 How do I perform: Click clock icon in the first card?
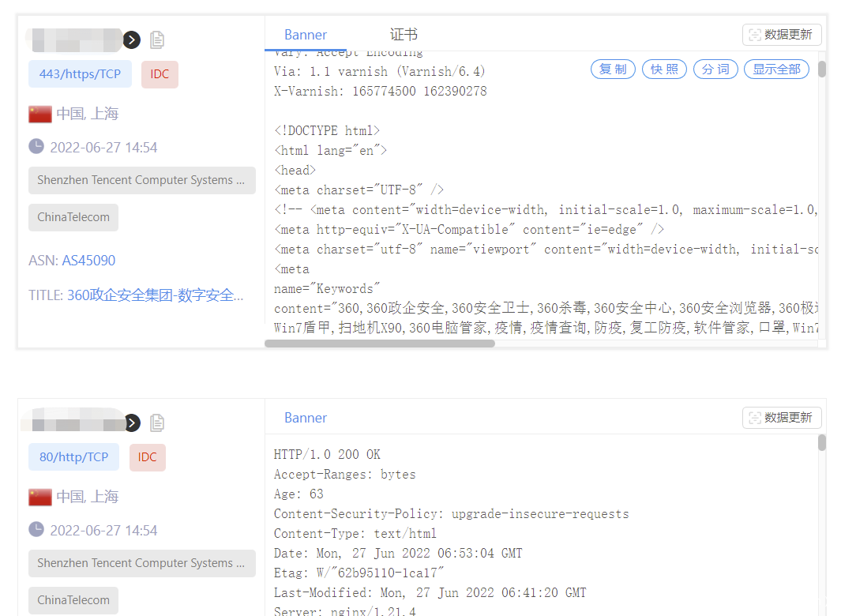[x=36, y=146]
